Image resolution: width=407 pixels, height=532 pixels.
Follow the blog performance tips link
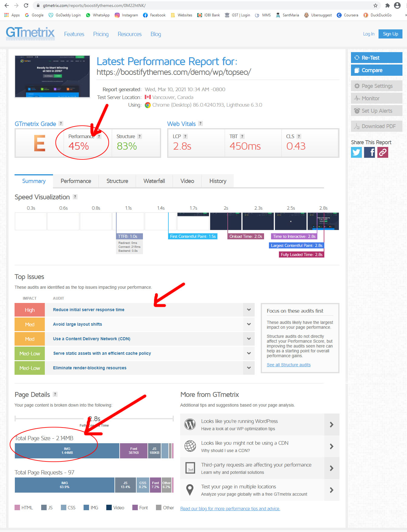pyautogui.click(x=230, y=509)
